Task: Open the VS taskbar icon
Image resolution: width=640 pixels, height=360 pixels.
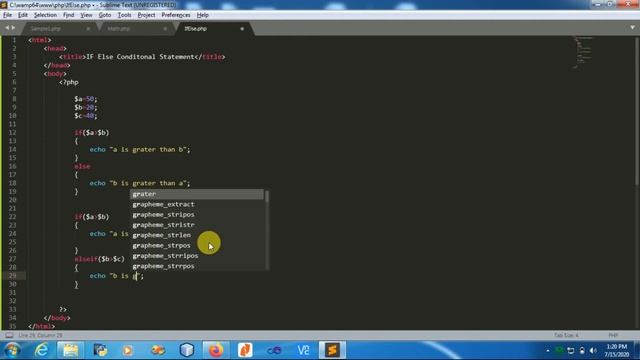Action: tap(303, 351)
